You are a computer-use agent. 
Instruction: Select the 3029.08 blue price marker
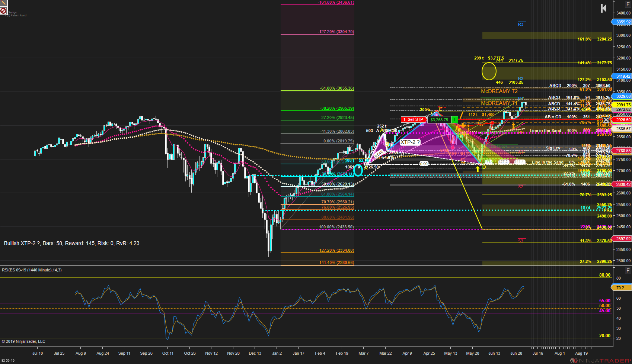pos(622,96)
